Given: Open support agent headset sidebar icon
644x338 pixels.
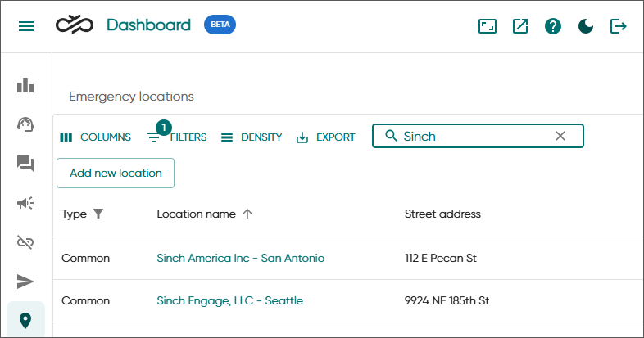Looking at the screenshot, I should click(25, 124).
